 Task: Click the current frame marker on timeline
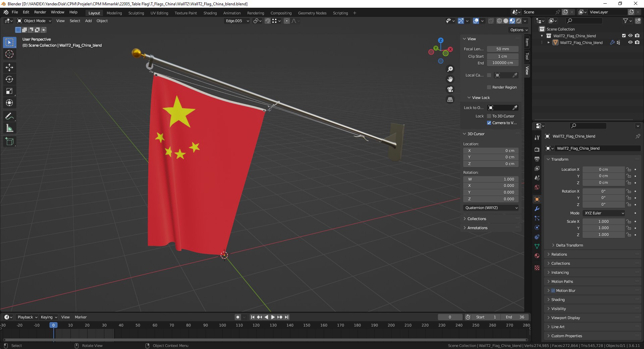53,325
